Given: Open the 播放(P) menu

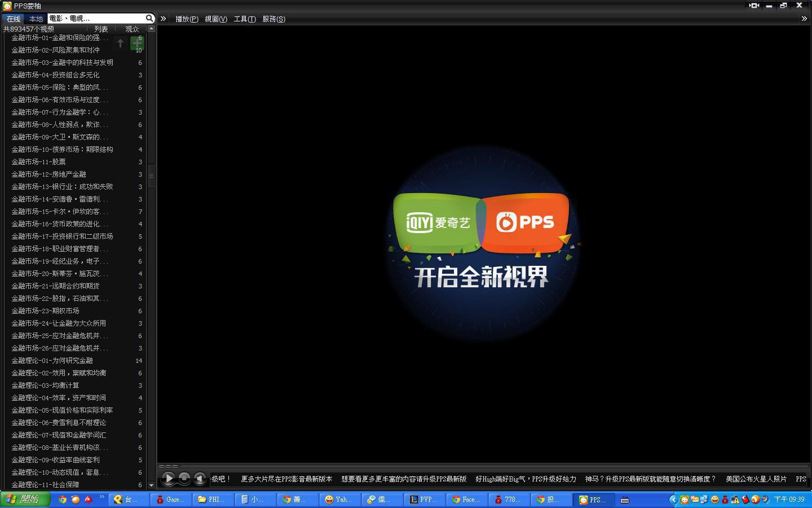Looking at the screenshot, I should point(187,19).
